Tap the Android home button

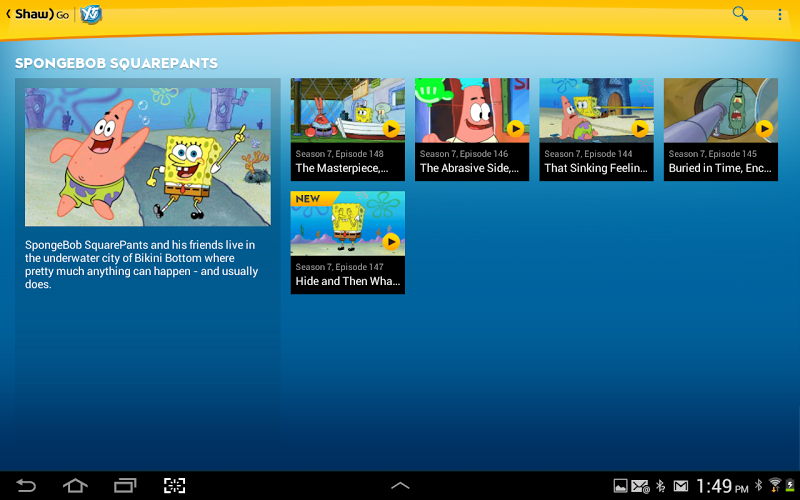pos(75,486)
